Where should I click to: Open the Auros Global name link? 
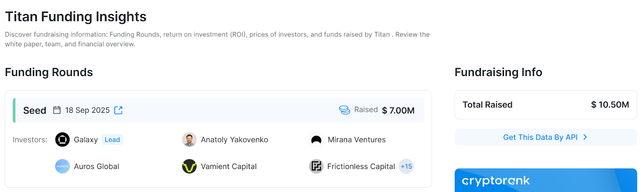point(97,166)
